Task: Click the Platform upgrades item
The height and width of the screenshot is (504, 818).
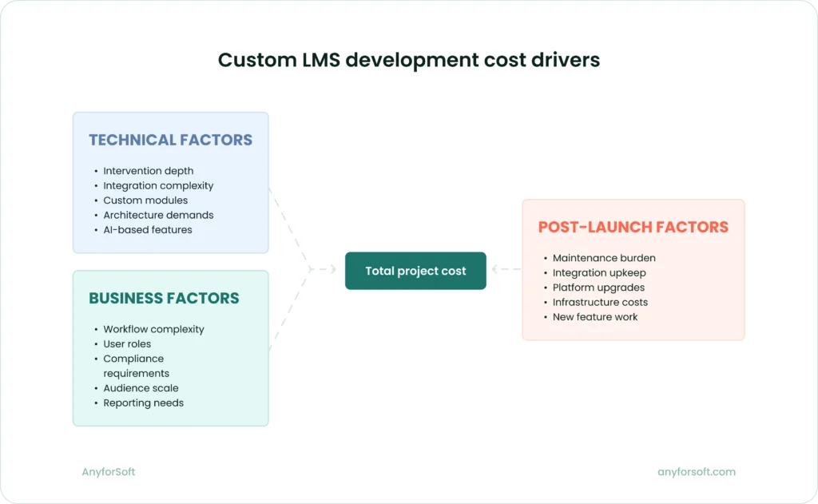Action: pos(598,288)
